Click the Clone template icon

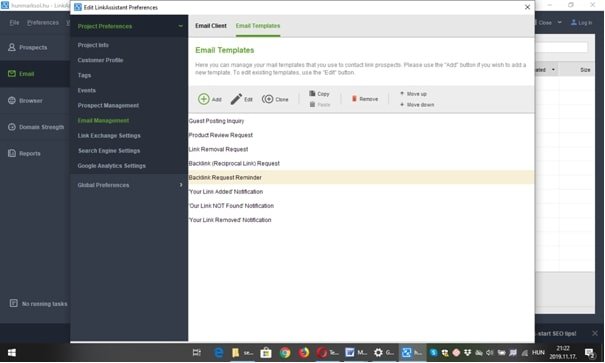tap(267, 99)
